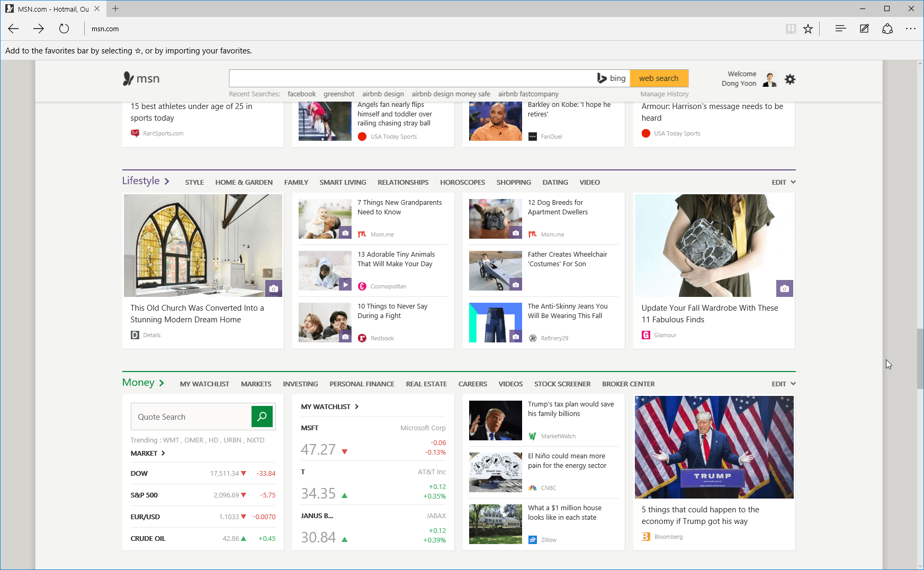
Task: Click the page Refresh icon
Action: coord(64,29)
